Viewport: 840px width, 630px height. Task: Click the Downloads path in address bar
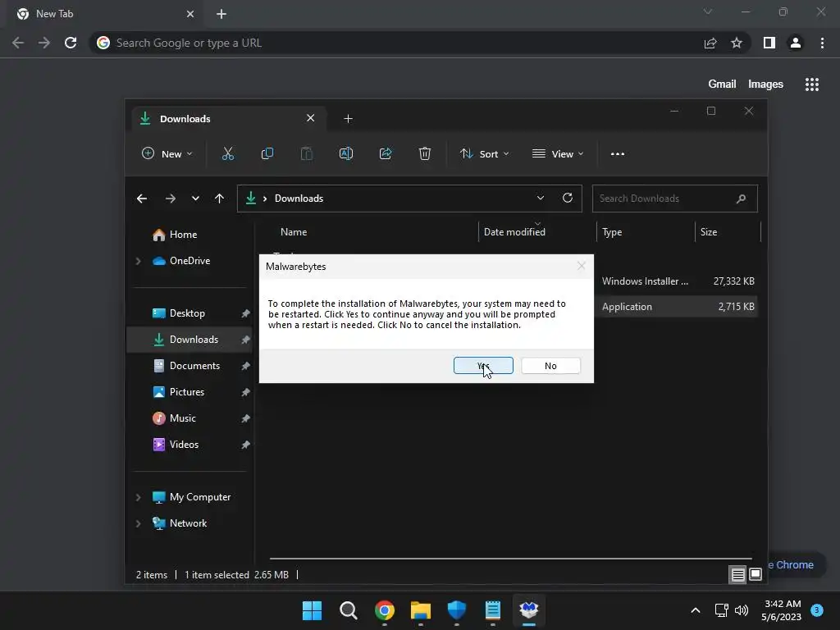click(299, 199)
